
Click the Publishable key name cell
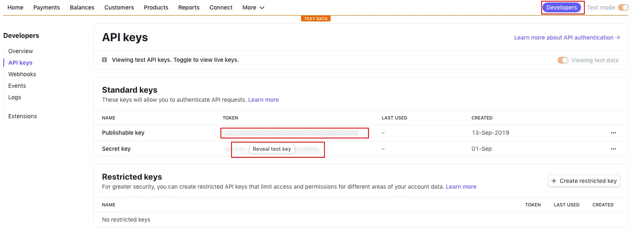click(x=123, y=133)
